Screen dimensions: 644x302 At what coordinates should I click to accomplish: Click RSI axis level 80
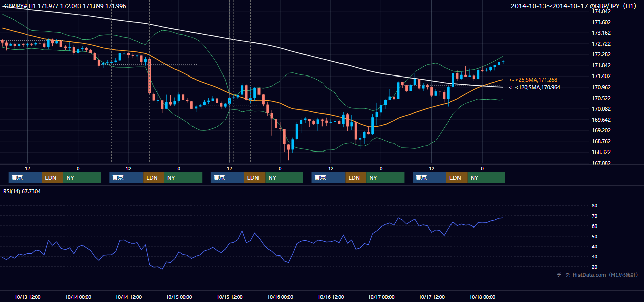pos(594,206)
